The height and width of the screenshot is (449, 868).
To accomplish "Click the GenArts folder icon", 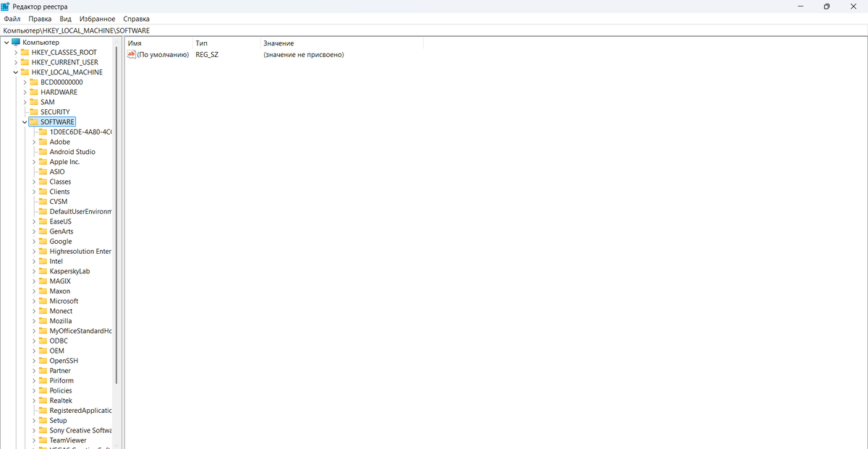I will 43,231.
